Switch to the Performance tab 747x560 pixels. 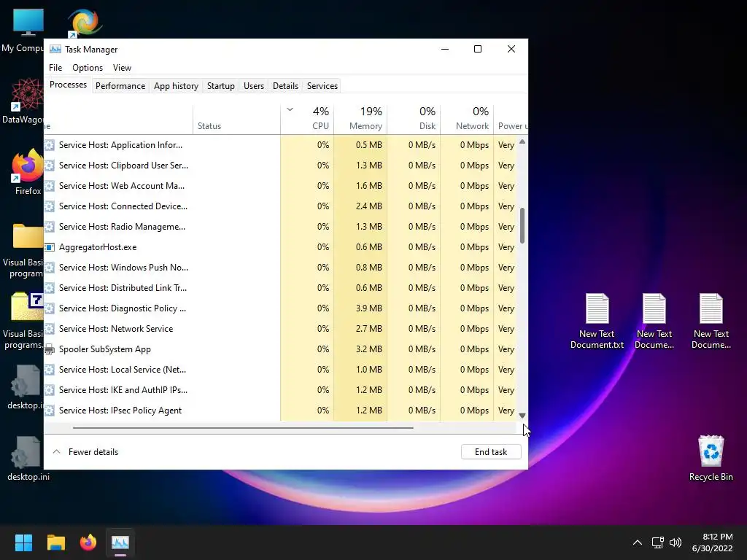[x=120, y=86]
